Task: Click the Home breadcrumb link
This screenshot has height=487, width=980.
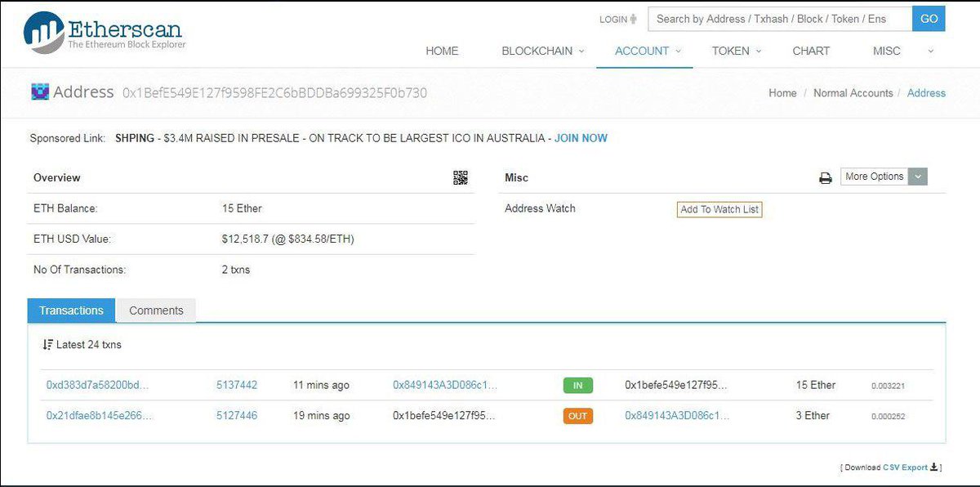Action: tap(782, 93)
